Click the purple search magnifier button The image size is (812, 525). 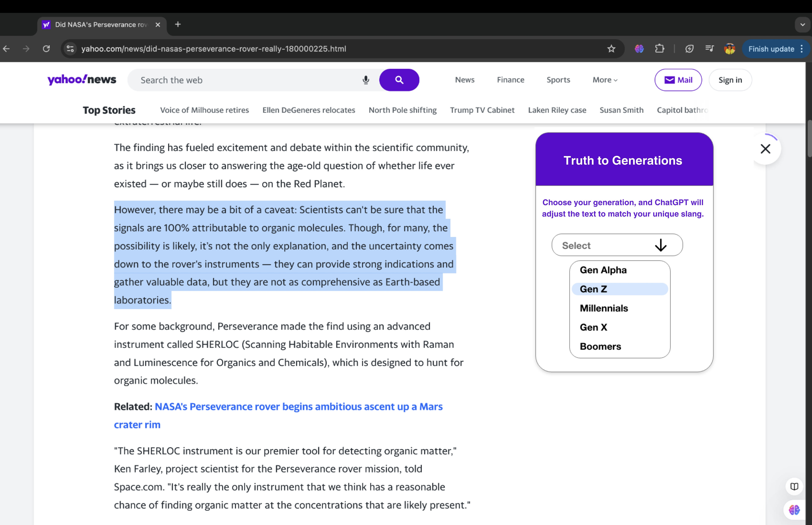[x=399, y=80]
